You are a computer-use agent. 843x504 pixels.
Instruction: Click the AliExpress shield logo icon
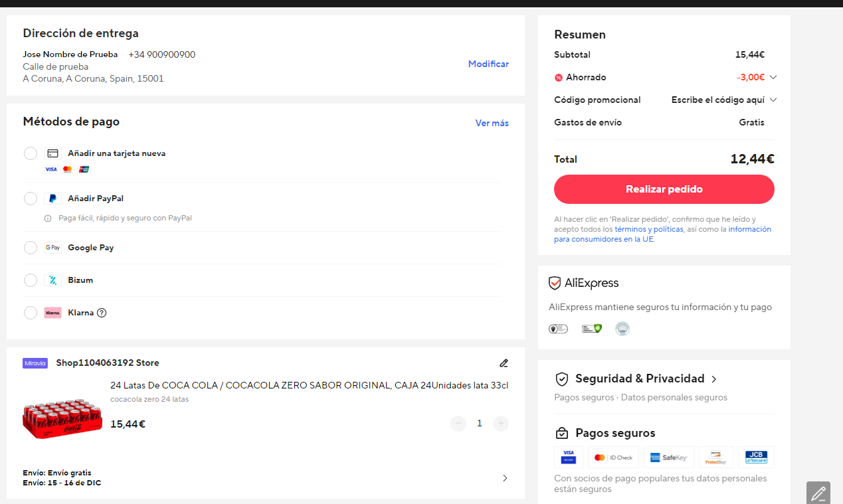(x=555, y=284)
